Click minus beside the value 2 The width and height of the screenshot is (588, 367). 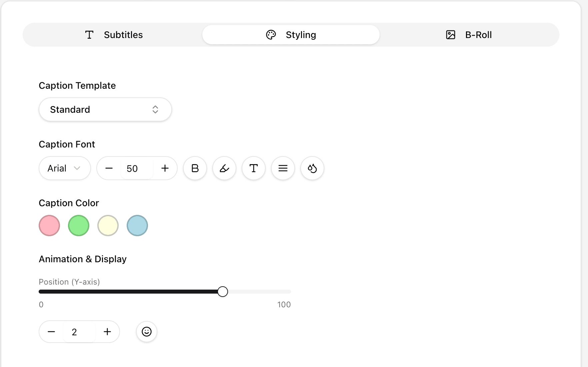coord(51,332)
